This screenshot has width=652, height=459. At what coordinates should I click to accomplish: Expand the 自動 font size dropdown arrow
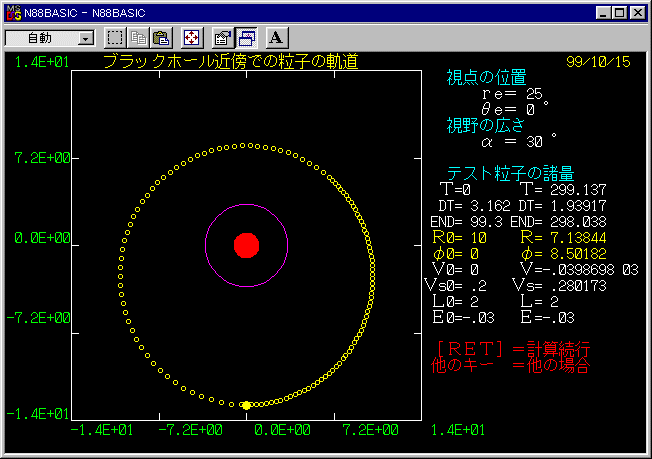coord(85,38)
